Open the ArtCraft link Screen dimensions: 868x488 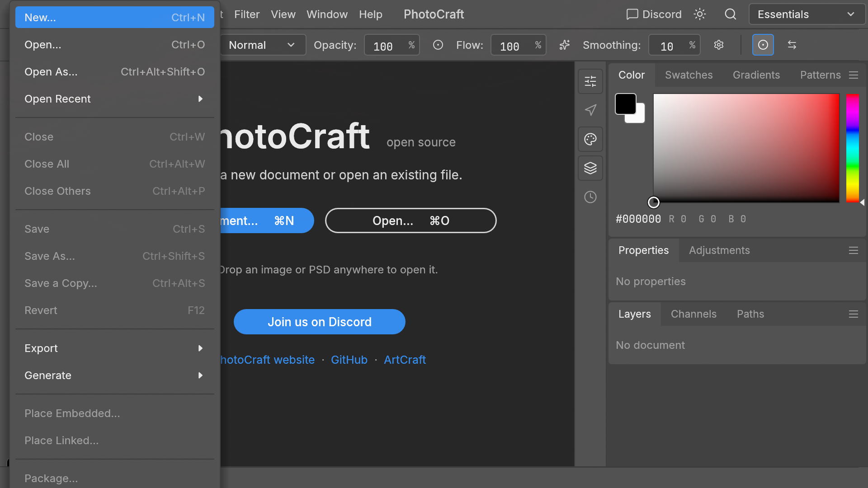click(x=405, y=360)
